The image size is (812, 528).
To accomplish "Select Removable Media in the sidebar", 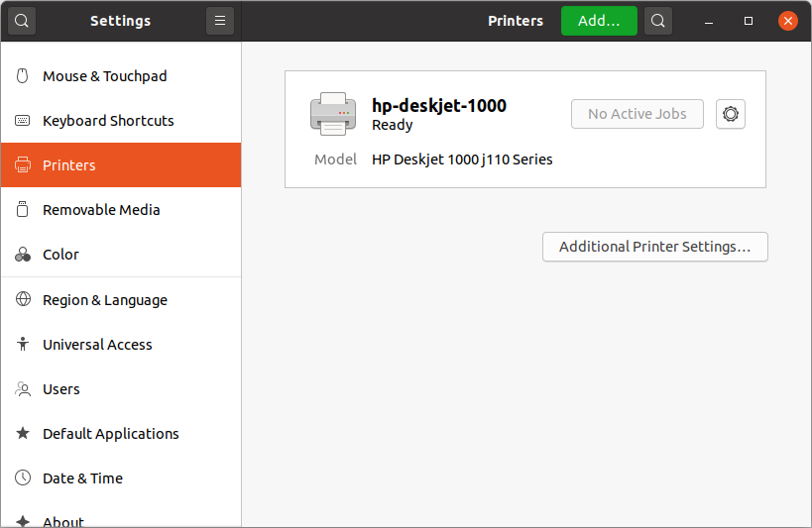I will click(121, 210).
